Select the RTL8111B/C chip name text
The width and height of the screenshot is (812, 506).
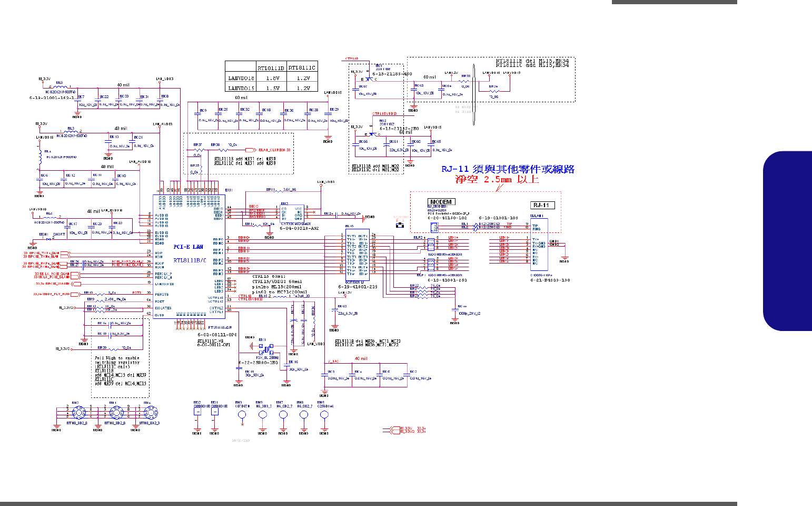[x=190, y=260]
